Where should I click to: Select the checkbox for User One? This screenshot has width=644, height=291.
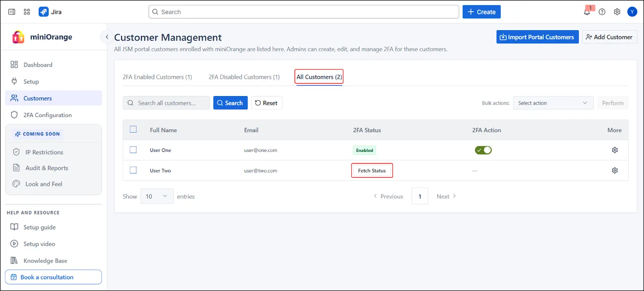(133, 150)
